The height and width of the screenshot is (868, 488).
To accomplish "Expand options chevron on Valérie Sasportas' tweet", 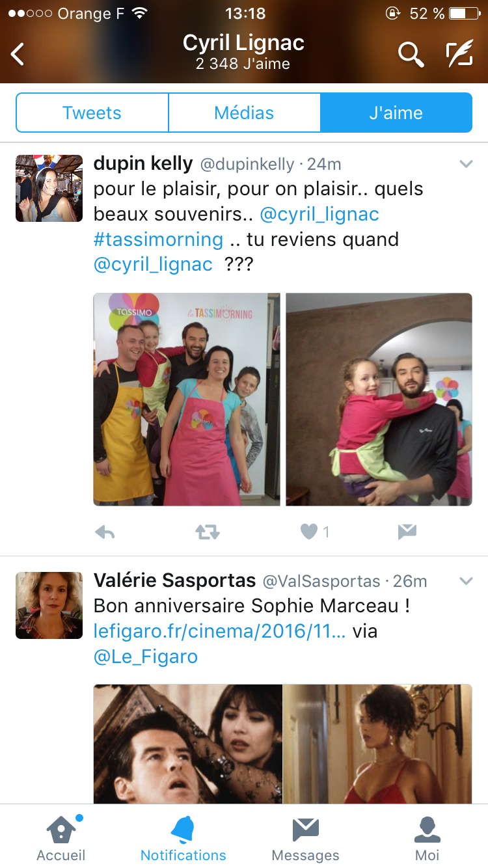I will click(466, 581).
